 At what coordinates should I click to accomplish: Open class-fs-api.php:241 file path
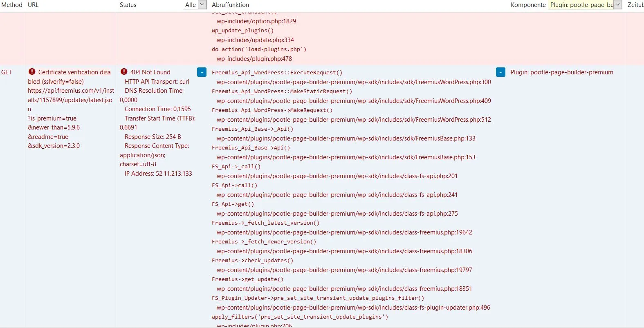[337, 195]
